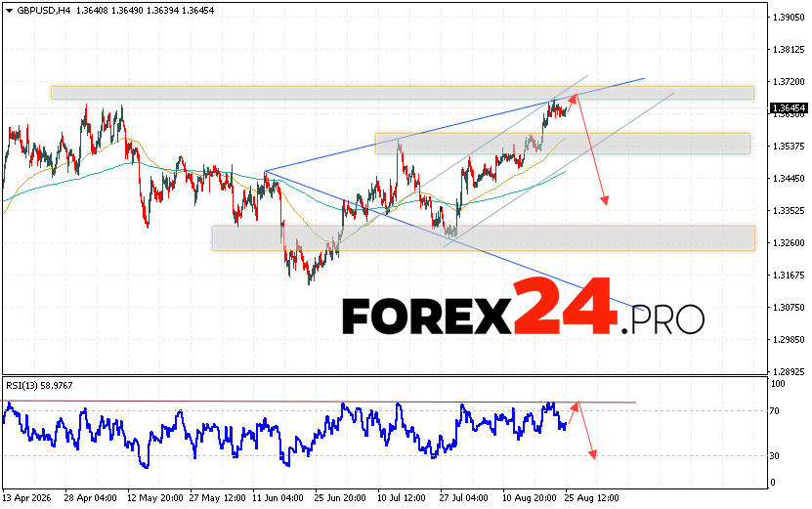Click the 25 Aug 12:00 time label
Image resolution: width=812 pixels, height=509 pixels.
(591, 497)
